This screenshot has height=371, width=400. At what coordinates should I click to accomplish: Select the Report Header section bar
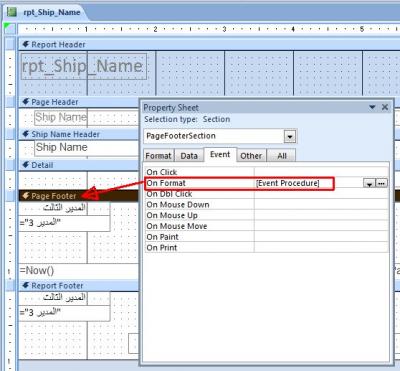coord(209,44)
